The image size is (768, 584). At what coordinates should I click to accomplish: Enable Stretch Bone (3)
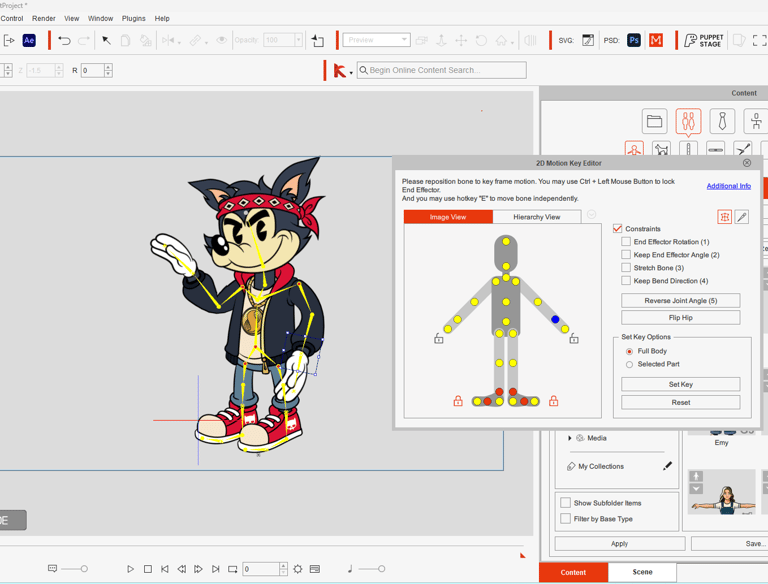(x=625, y=268)
